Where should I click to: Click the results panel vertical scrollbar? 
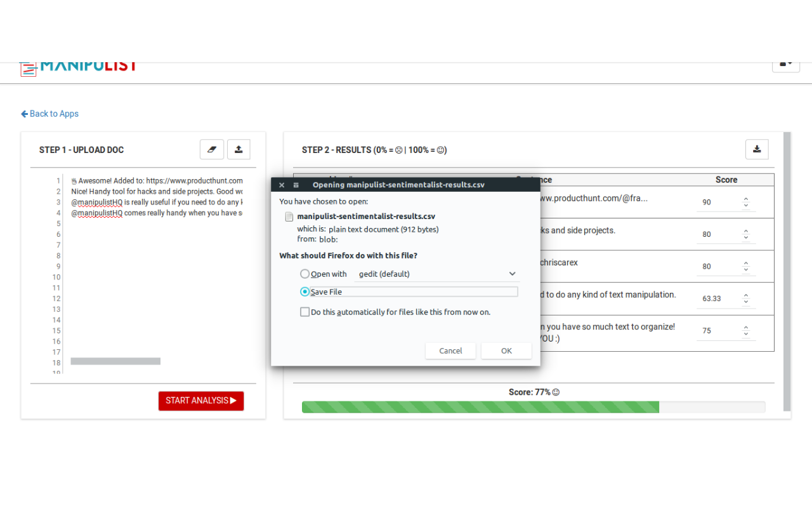pyautogui.click(x=787, y=272)
